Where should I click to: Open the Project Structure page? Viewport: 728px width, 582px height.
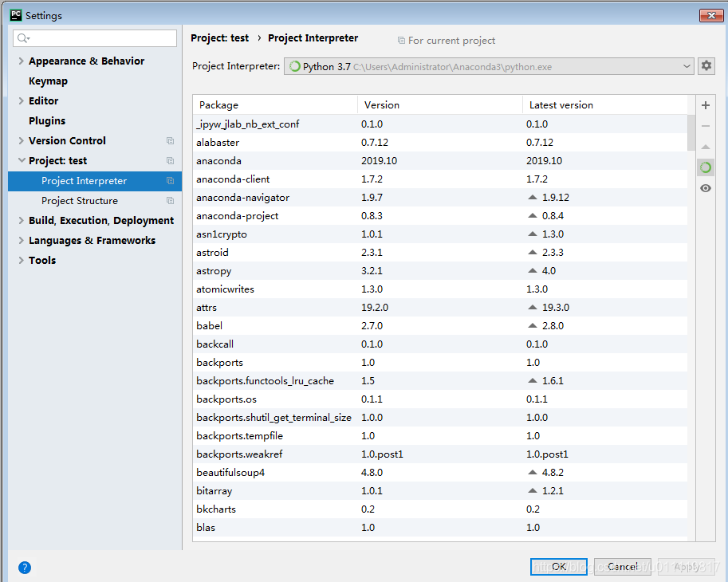80,200
